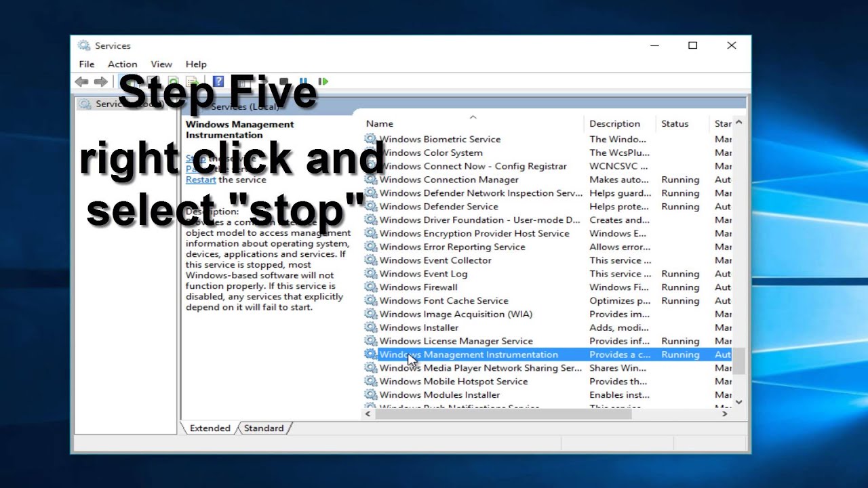The image size is (868, 488).
Task: Click Running status in Windows Connection Manager row
Action: click(680, 180)
